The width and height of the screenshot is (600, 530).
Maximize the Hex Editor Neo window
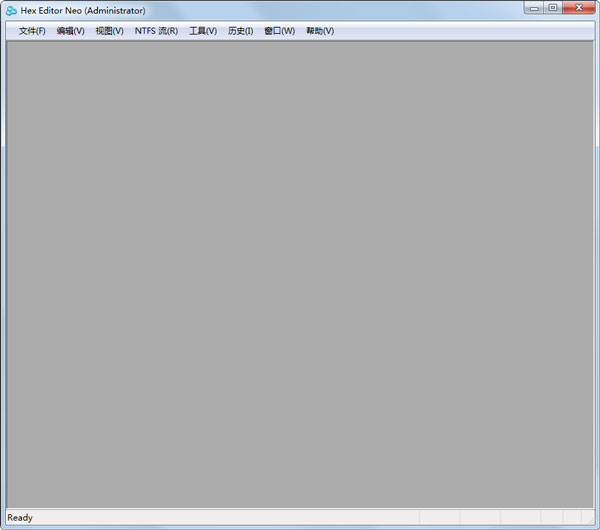pos(553,8)
